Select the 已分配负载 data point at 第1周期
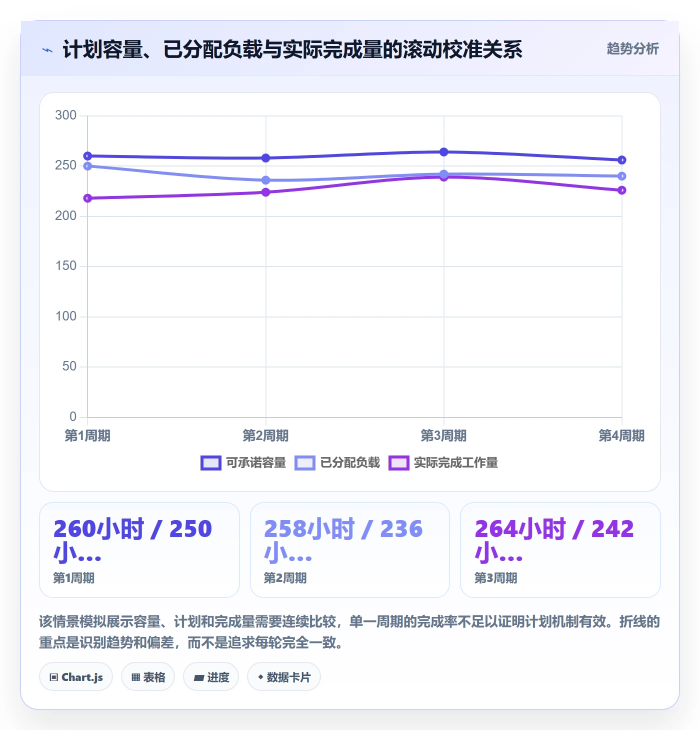Image resolution: width=700 pixels, height=730 pixels. pos(87,166)
